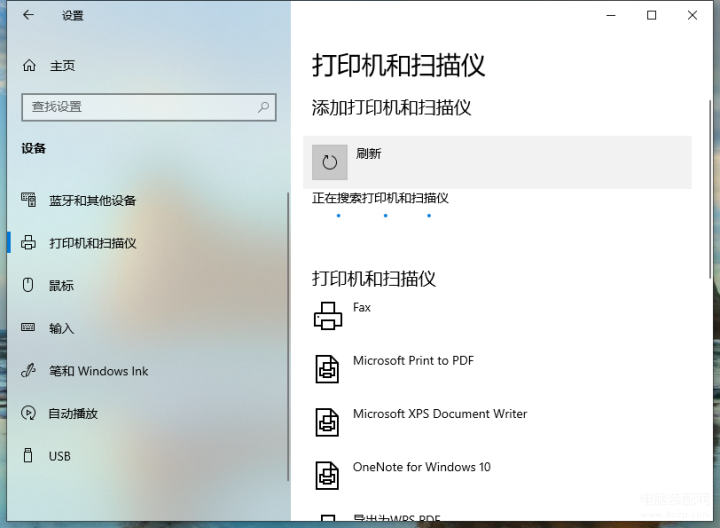Focus the 查找设置 search field

coord(149,107)
